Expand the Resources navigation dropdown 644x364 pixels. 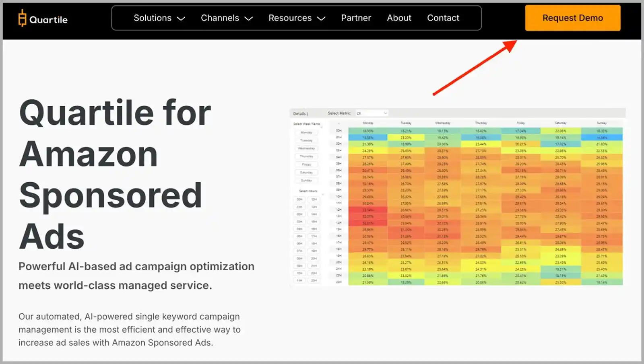[x=297, y=18]
